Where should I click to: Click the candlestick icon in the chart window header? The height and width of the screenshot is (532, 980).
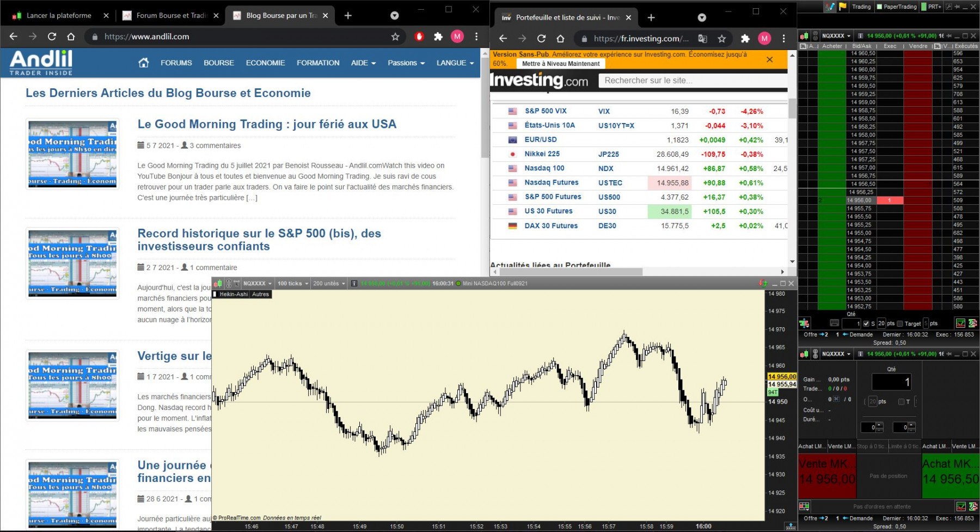click(x=218, y=283)
